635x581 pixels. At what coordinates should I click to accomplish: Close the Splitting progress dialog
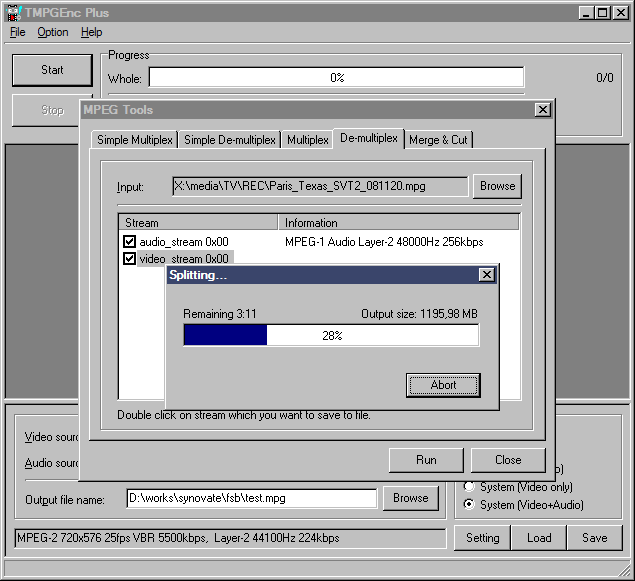pyautogui.click(x=486, y=274)
